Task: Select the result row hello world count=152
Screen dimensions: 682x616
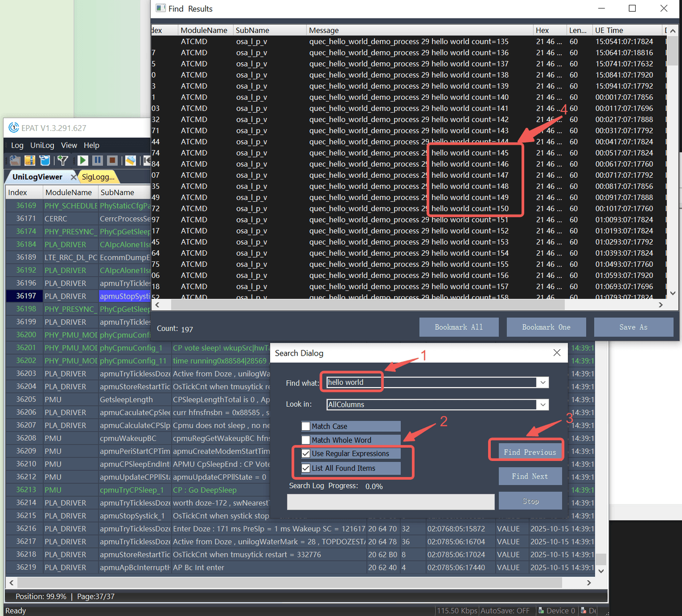Action: [409, 231]
